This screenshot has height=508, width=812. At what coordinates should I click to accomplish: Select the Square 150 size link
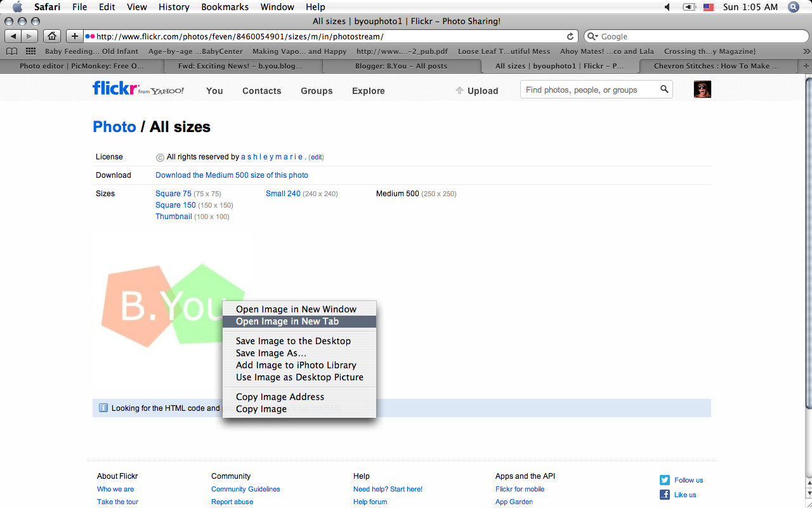click(x=176, y=204)
